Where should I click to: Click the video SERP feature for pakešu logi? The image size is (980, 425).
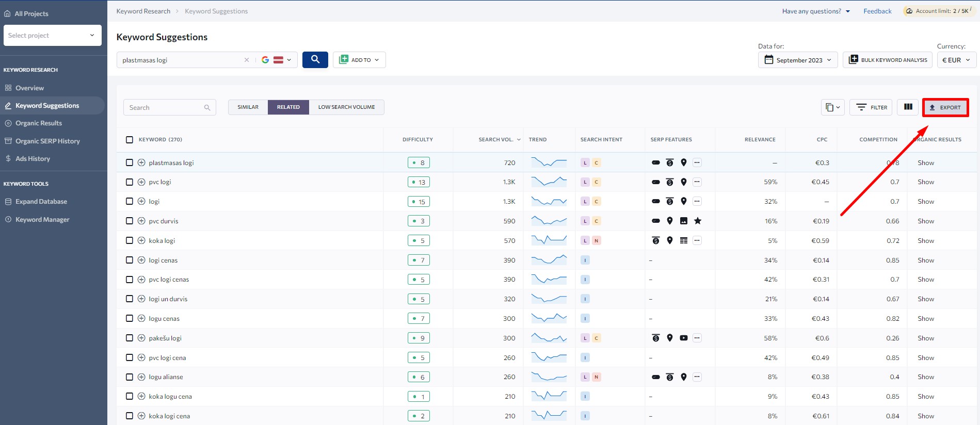tap(684, 338)
